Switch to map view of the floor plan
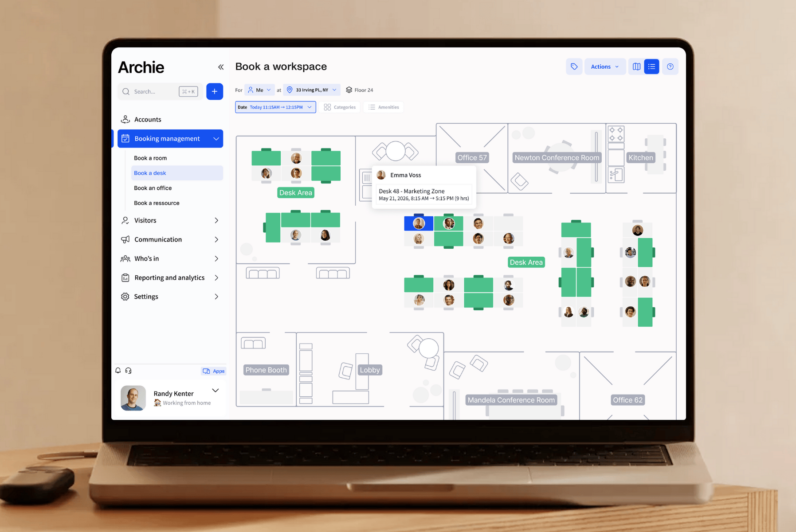Screen dimensions: 796x532 (636, 66)
